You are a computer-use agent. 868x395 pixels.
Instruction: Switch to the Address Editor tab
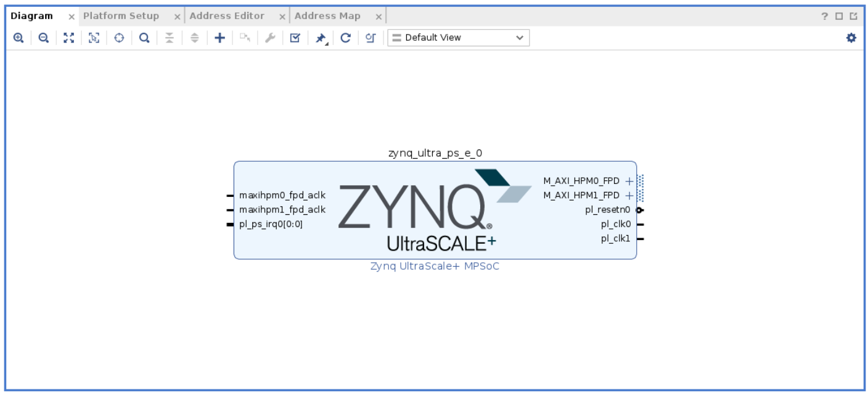227,16
